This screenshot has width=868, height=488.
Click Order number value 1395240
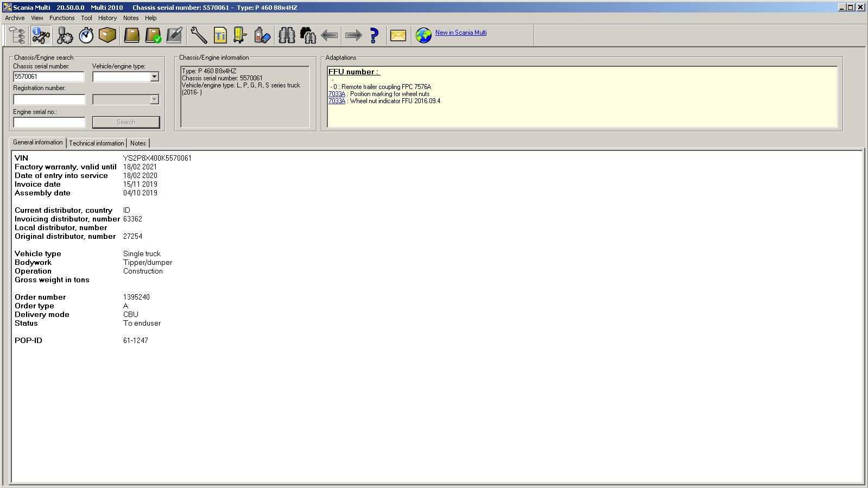136,297
